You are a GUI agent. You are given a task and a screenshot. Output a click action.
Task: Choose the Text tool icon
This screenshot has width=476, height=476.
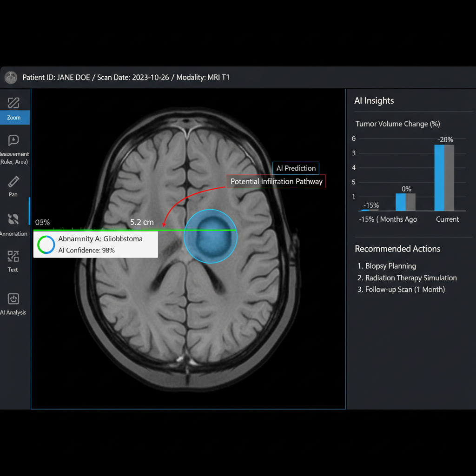point(13,256)
